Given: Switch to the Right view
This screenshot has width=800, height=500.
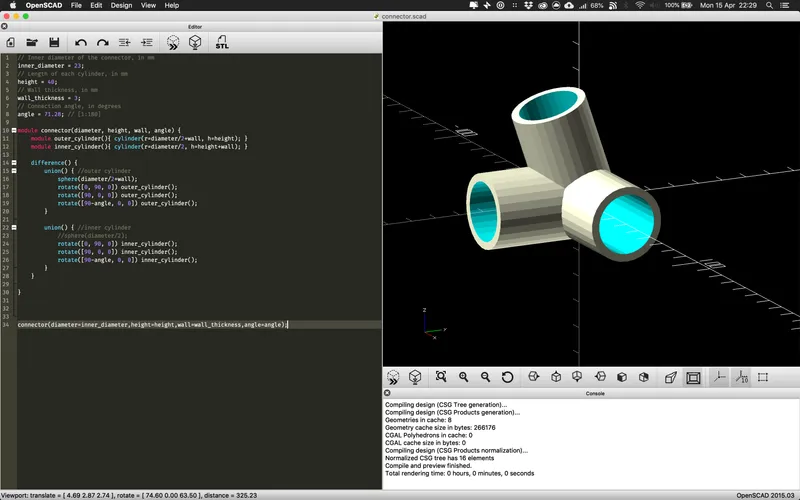Looking at the screenshot, I should point(534,377).
